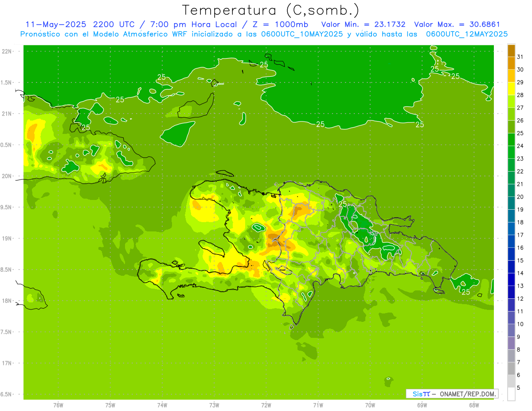Click the colorbar label '30'
The height and width of the screenshot is (411, 532).
click(520, 70)
